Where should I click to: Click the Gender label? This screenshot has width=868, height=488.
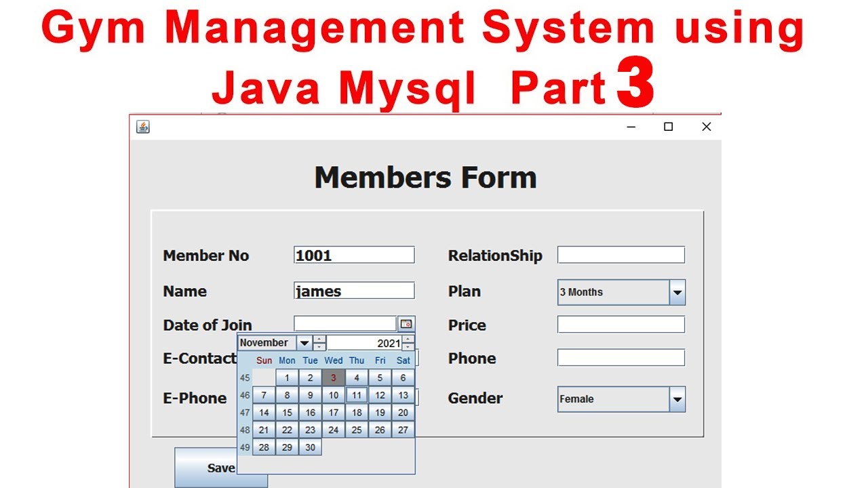click(x=475, y=399)
